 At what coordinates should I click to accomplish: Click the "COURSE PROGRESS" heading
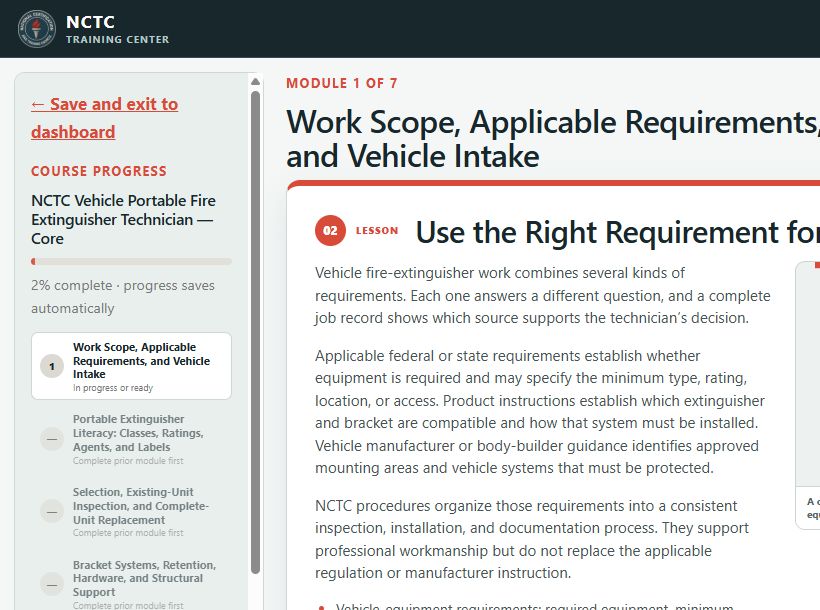[x=99, y=171]
